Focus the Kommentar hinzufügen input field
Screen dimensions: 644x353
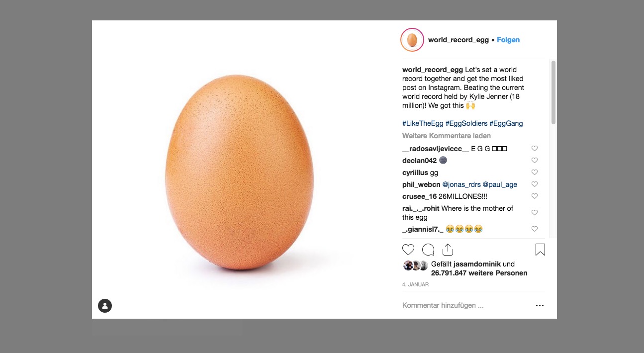click(x=462, y=305)
